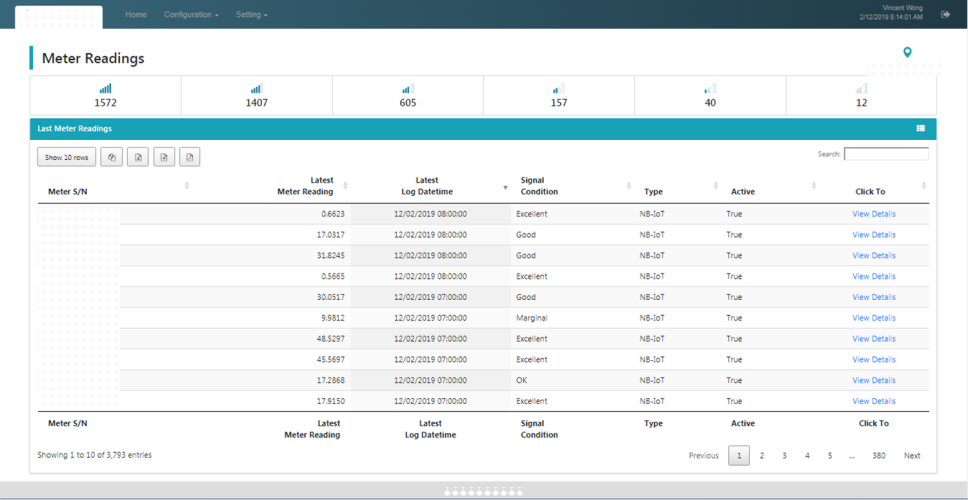This screenshot has height=500, width=968.
Task: Jump to last page 380
Action: tap(879, 456)
